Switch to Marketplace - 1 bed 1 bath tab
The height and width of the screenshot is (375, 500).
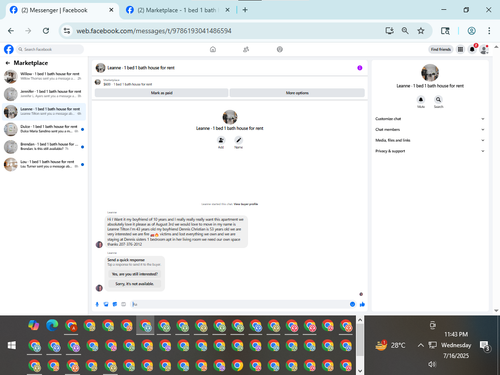(x=177, y=10)
